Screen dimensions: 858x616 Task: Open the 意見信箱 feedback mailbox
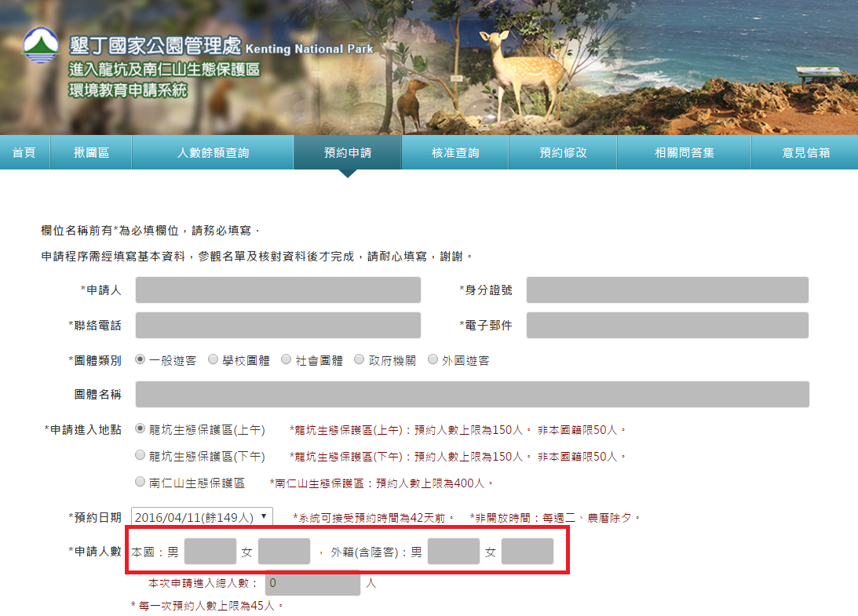[x=804, y=152]
